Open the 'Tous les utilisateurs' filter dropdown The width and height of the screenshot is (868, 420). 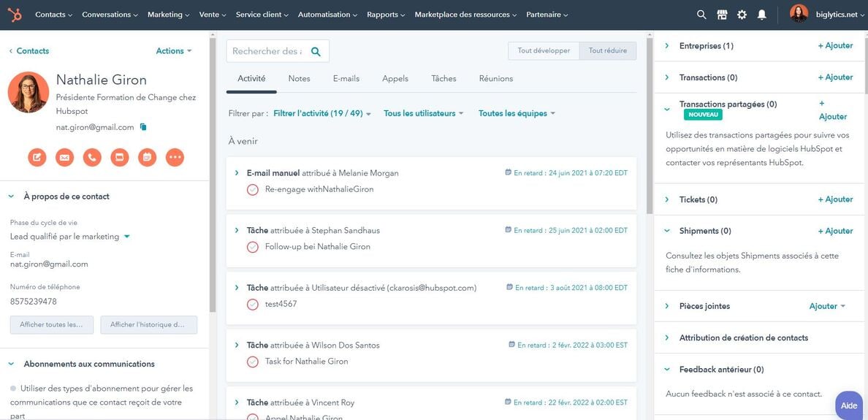coord(423,114)
